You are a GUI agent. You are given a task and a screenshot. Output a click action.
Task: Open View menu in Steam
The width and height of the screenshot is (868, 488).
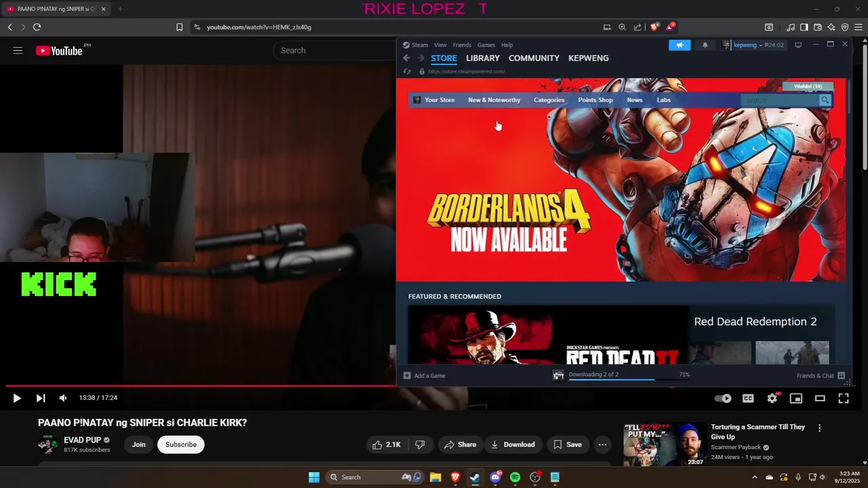click(441, 45)
